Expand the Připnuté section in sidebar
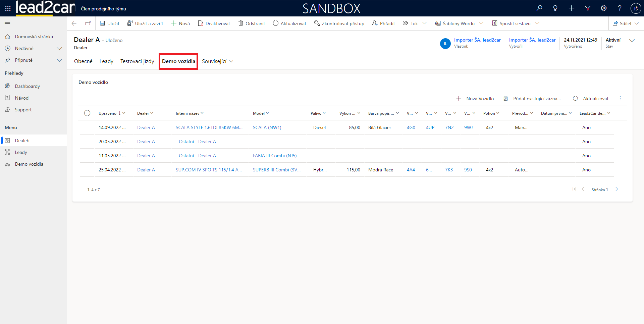The width and height of the screenshot is (644, 324). tap(59, 60)
